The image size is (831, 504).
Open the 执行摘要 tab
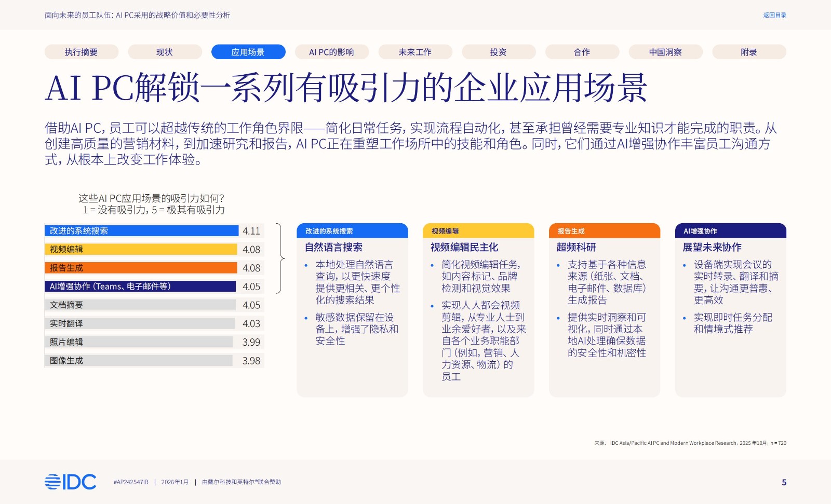coord(81,52)
